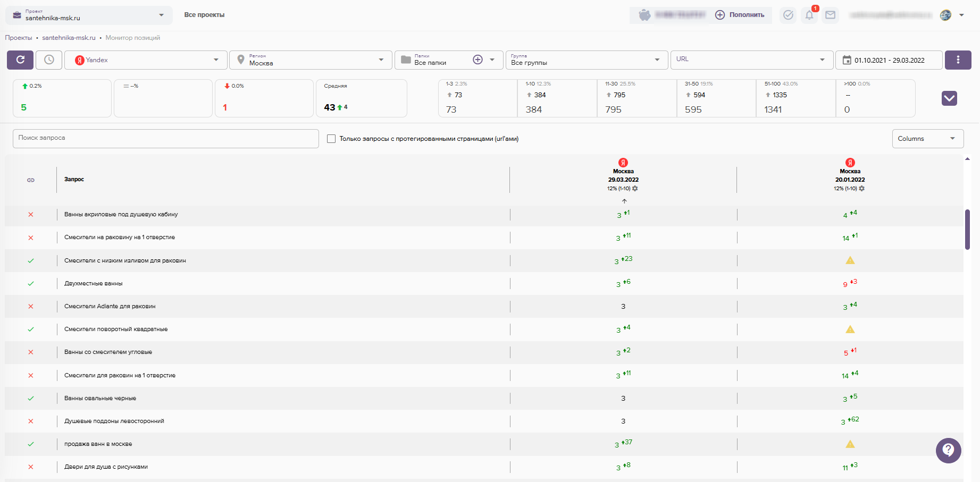
Task: Open the mail envelope icon
Action: (x=830, y=15)
